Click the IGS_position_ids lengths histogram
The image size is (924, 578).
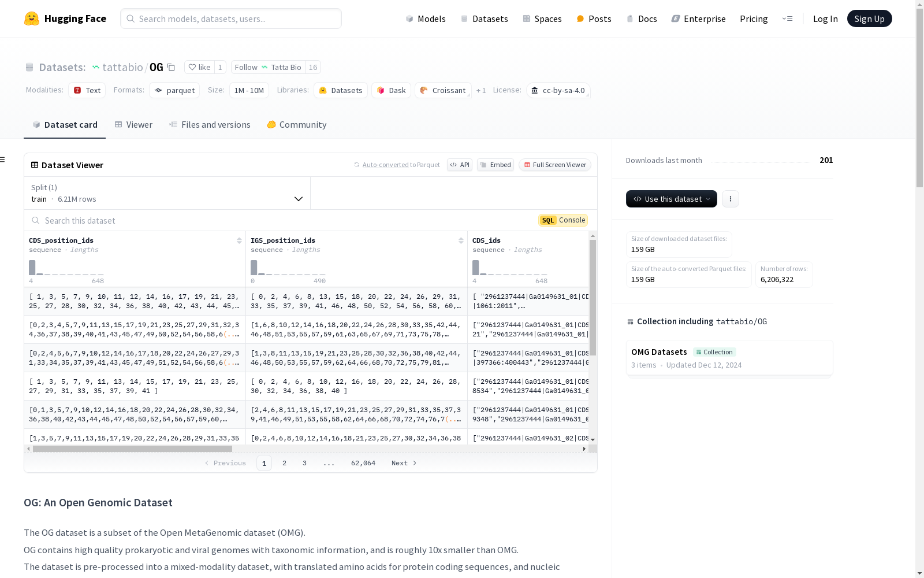[288, 268]
